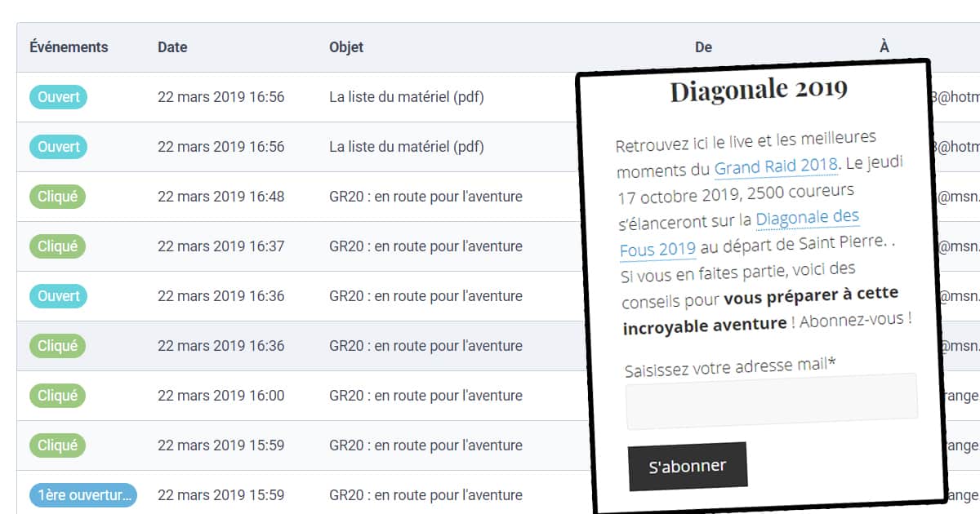Sort by the Date column header
This screenshot has width=980, height=514.
(172, 47)
